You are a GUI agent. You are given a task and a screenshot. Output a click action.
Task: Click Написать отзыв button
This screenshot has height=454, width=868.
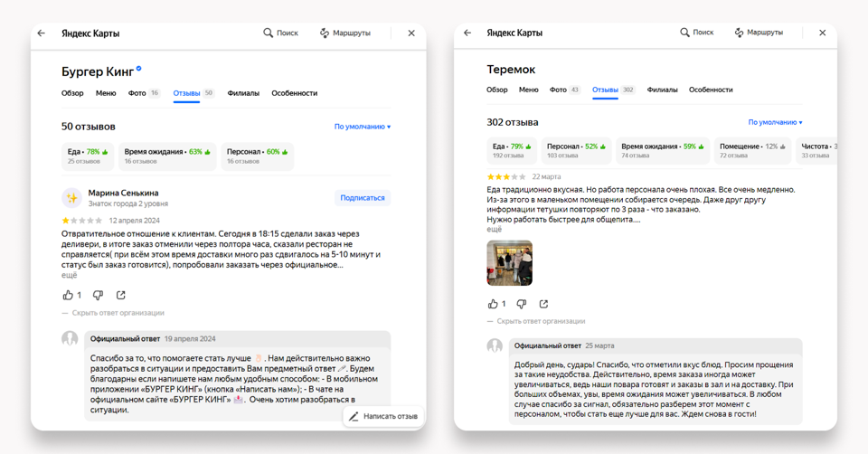pos(383,416)
